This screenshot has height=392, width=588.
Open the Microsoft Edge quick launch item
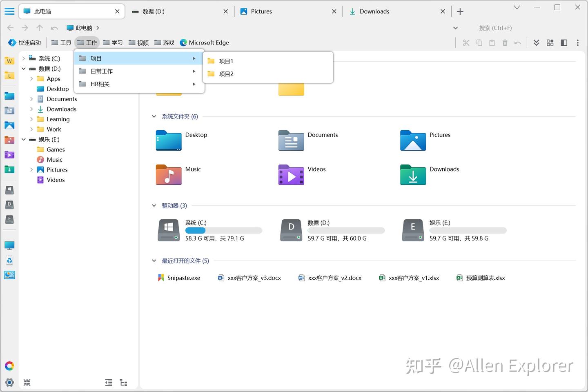(204, 42)
